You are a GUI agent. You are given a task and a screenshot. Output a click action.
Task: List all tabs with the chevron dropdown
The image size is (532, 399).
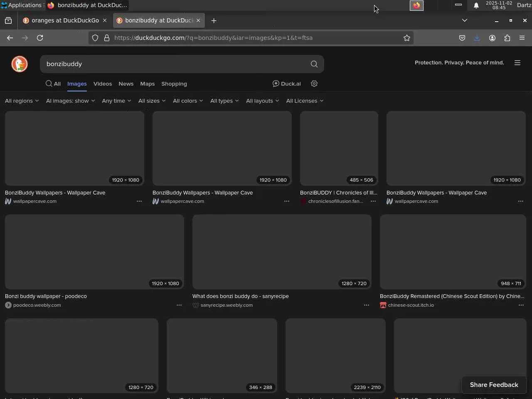pyautogui.click(x=465, y=20)
